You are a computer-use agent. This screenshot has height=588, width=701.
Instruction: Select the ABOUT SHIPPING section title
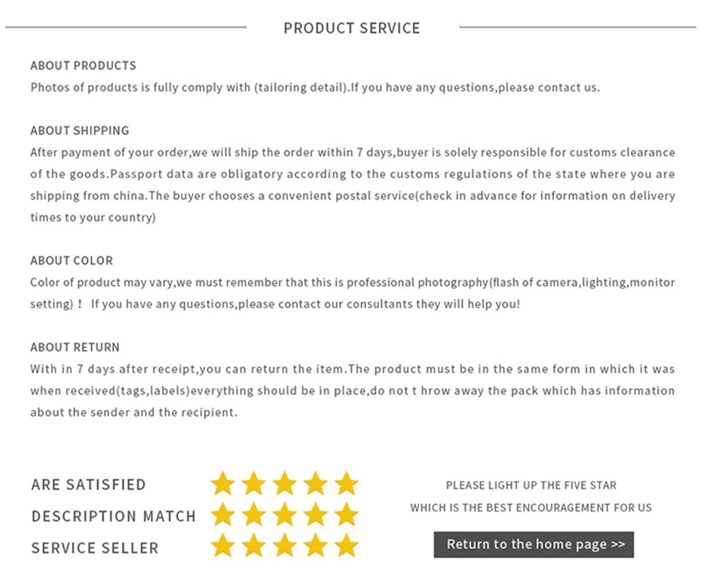(x=79, y=130)
